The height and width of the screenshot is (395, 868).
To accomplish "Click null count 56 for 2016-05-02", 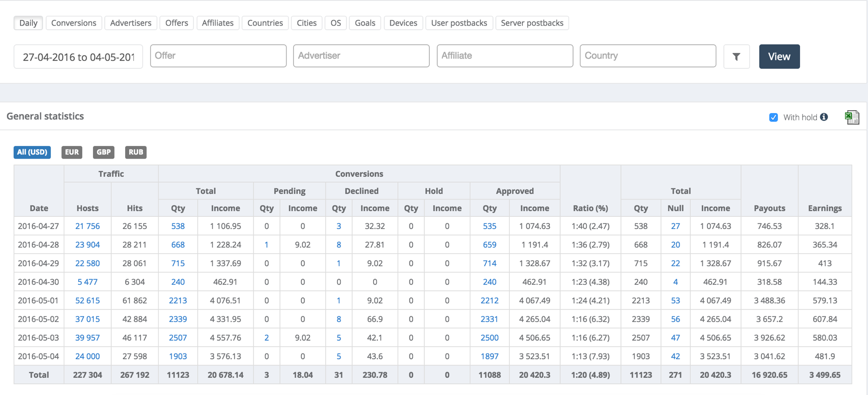I will 675,319.
